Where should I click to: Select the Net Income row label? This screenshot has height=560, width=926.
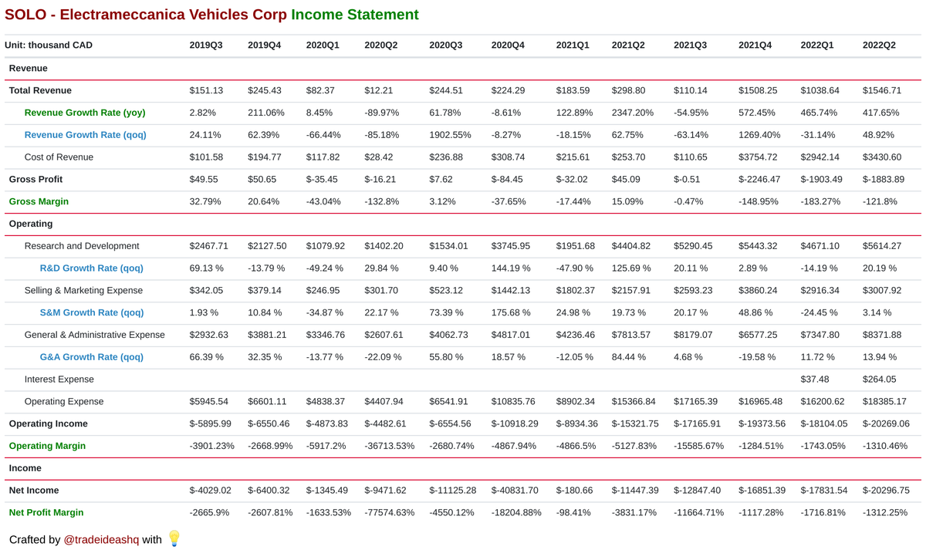[34, 491]
